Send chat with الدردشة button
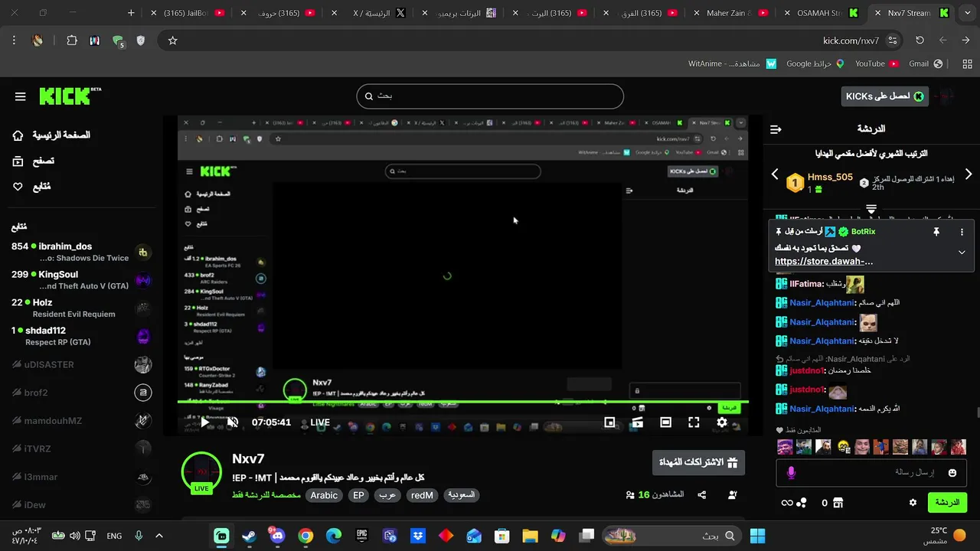 pos(947,503)
